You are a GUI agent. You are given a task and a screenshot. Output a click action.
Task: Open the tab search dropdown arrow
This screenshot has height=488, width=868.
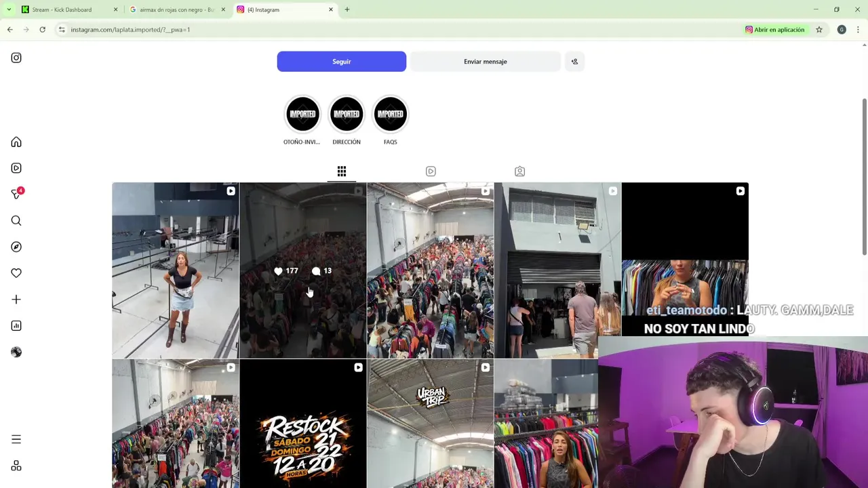pos(9,9)
